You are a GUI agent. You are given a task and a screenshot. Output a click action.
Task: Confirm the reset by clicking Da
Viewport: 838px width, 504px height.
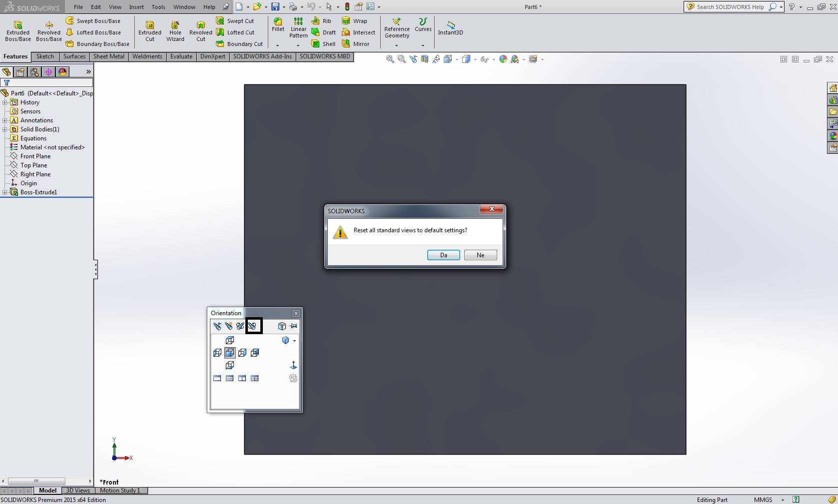point(443,255)
